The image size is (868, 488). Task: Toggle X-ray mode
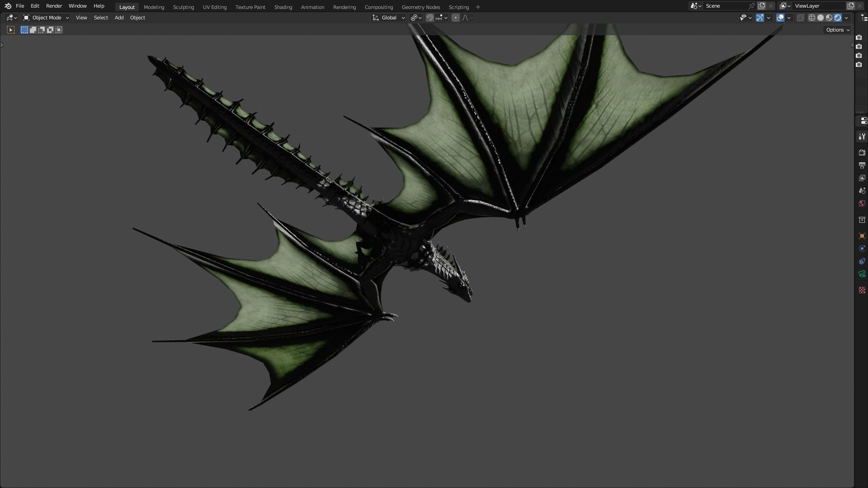pos(800,18)
